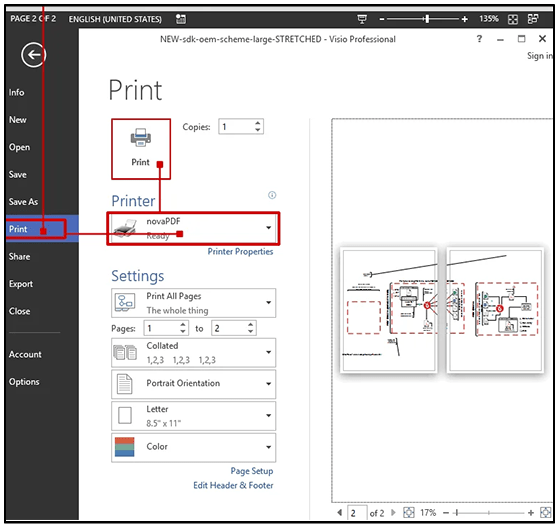Select Export in Backstage menu

pos(21,284)
